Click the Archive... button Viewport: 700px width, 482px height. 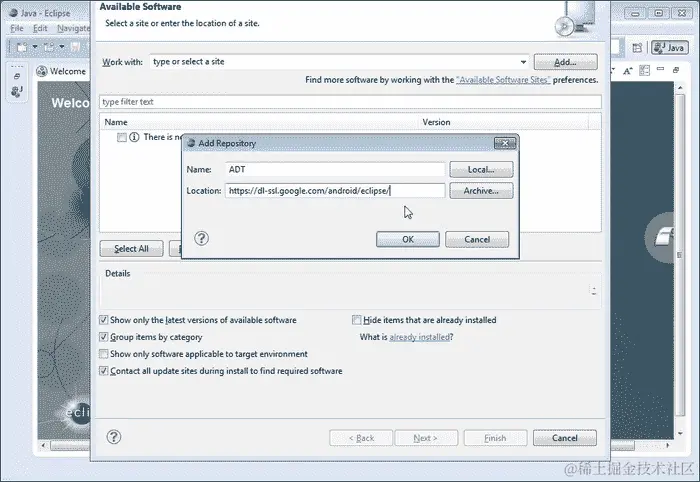481,191
